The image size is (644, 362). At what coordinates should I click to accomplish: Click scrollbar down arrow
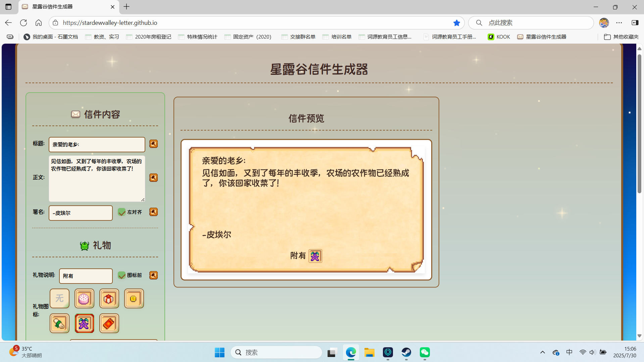click(x=639, y=336)
